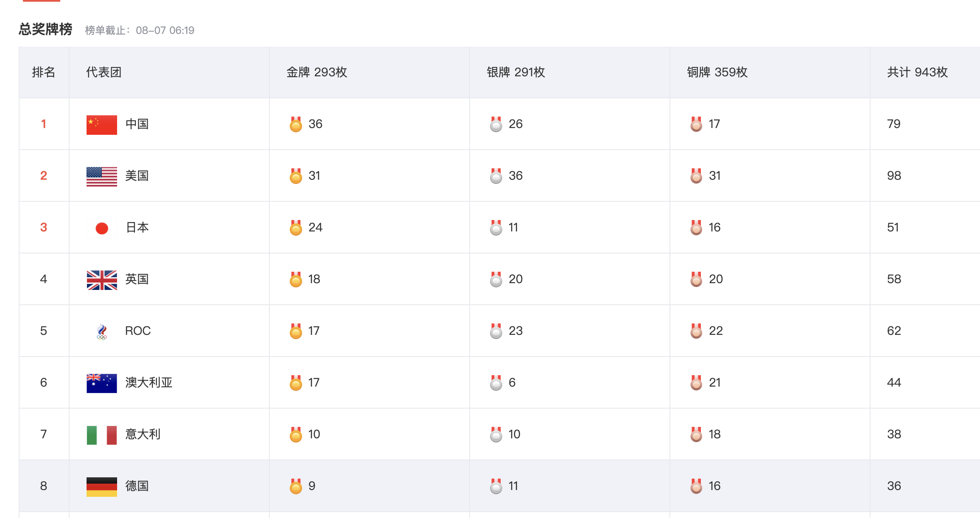Click the red rank number 3
The width and height of the screenshot is (980, 518).
tap(44, 228)
